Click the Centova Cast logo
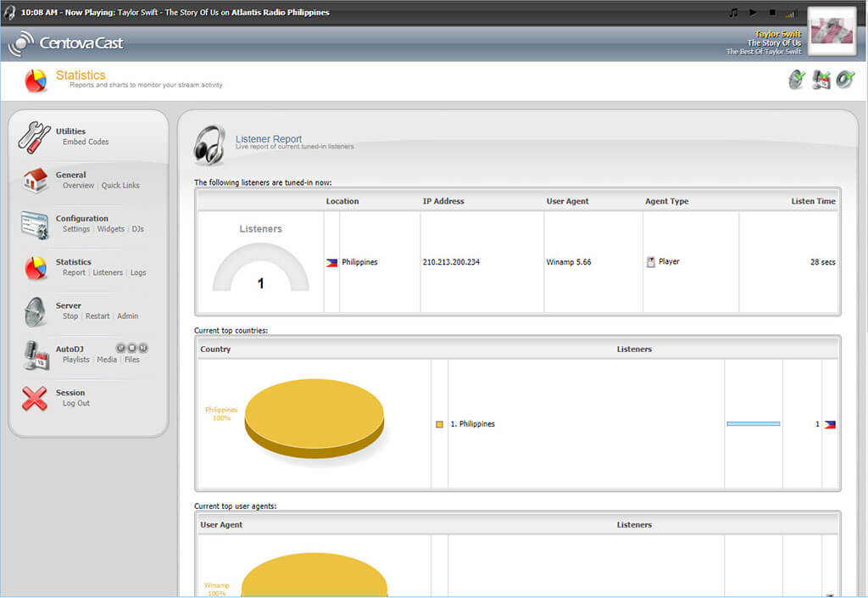 pyautogui.click(x=66, y=43)
